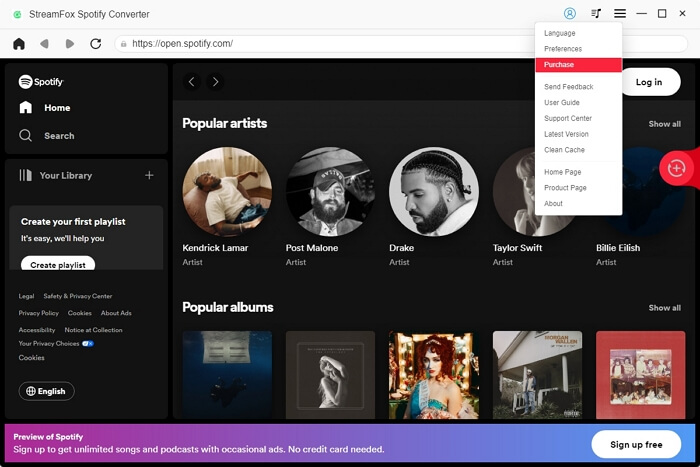Open the Privacy Policy link
The height and width of the screenshot is (467, 700).
click(38, 313)
